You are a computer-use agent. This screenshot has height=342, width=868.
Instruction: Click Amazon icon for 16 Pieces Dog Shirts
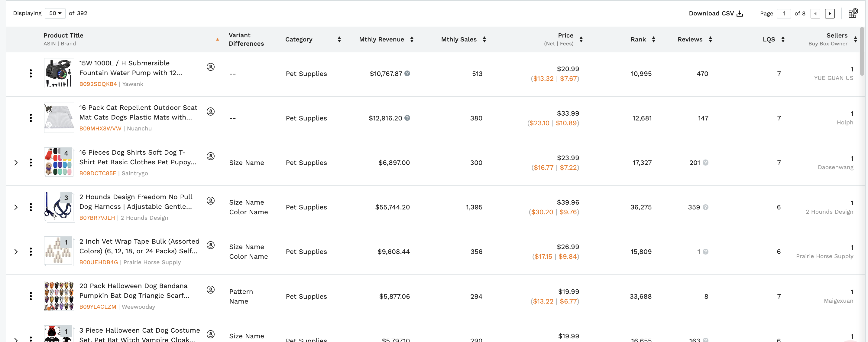coord(211,156)
